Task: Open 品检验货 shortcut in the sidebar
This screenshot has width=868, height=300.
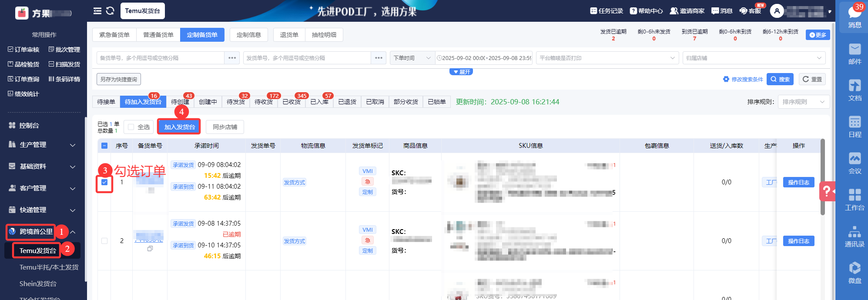Action: [23, 64]
